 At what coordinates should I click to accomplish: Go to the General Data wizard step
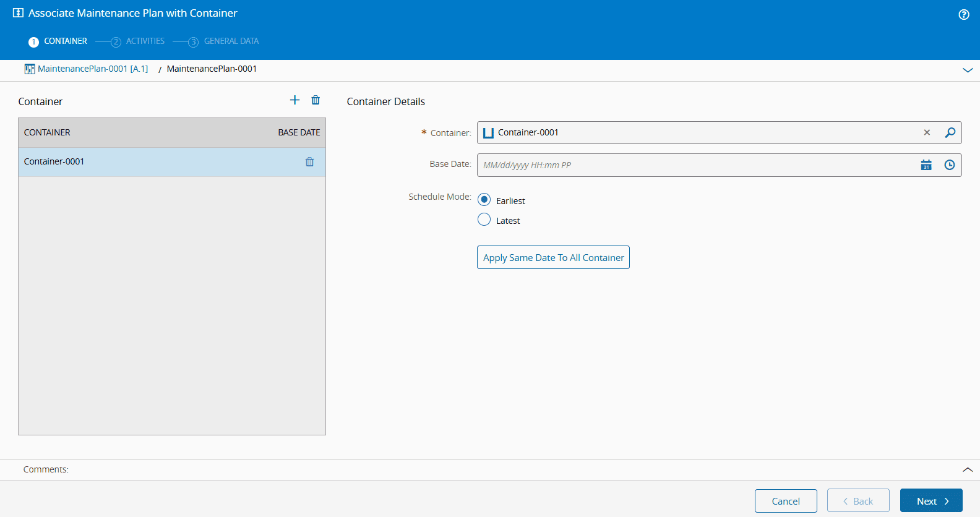click(231, 41)
